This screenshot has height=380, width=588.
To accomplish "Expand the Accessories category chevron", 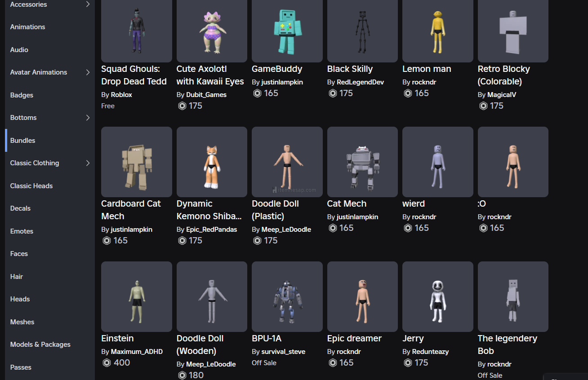I will pos(88,4).
